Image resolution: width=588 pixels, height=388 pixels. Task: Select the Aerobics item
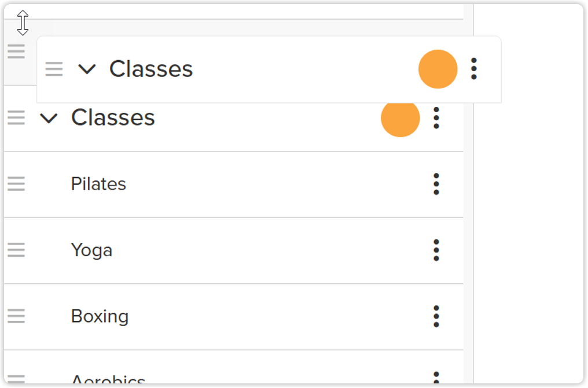(x=108, y=381)
